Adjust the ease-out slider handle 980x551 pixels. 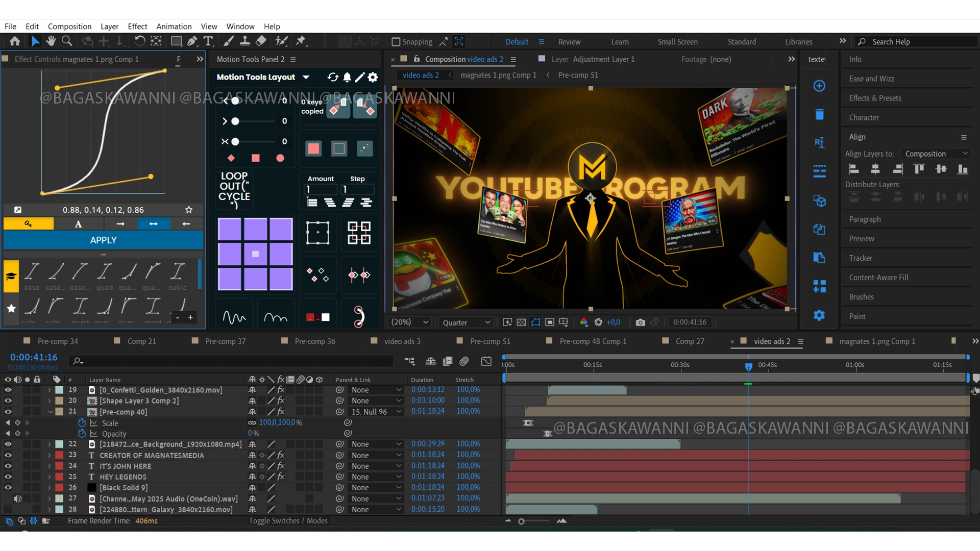235,121
